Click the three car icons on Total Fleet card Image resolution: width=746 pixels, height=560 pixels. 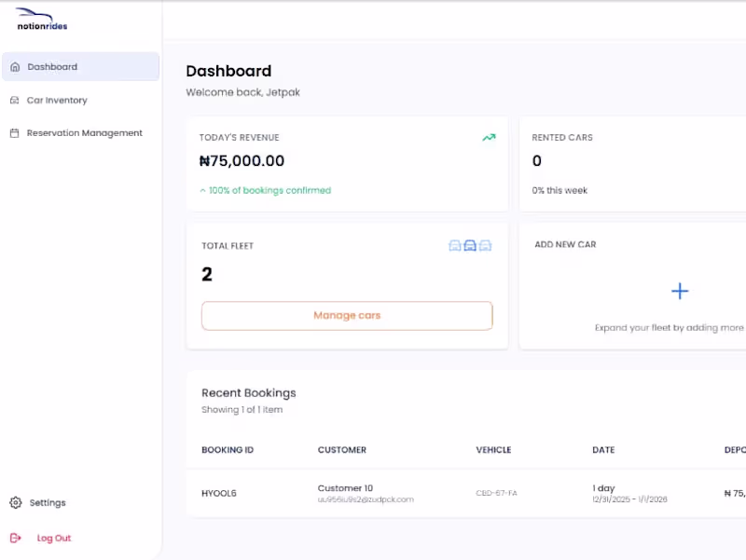click(470, 245)
